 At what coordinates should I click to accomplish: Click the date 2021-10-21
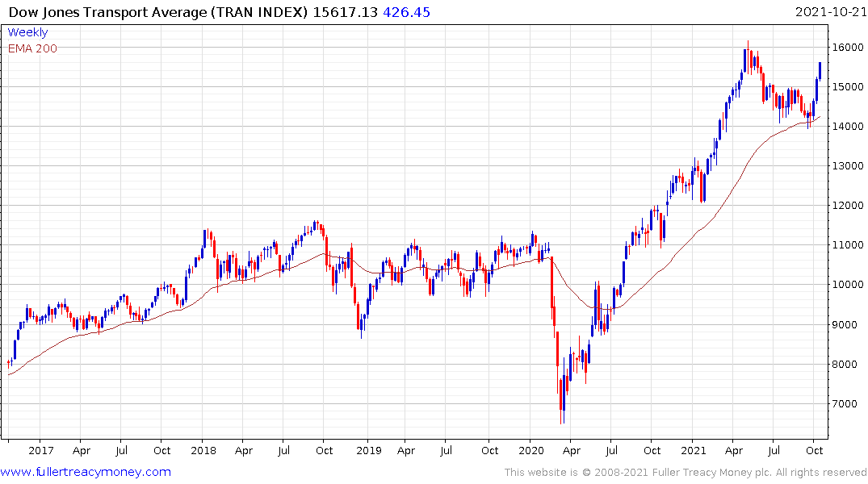pos(830,12)
